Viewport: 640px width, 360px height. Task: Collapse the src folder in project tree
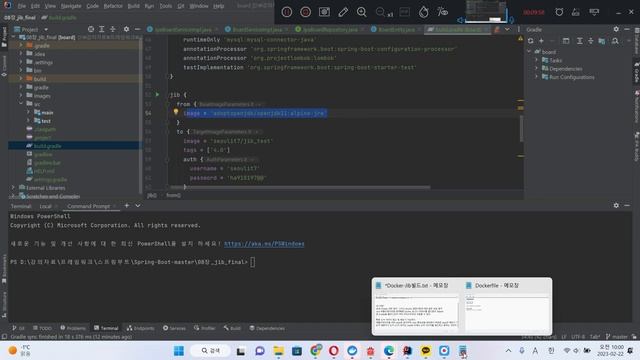coord(21,104)
